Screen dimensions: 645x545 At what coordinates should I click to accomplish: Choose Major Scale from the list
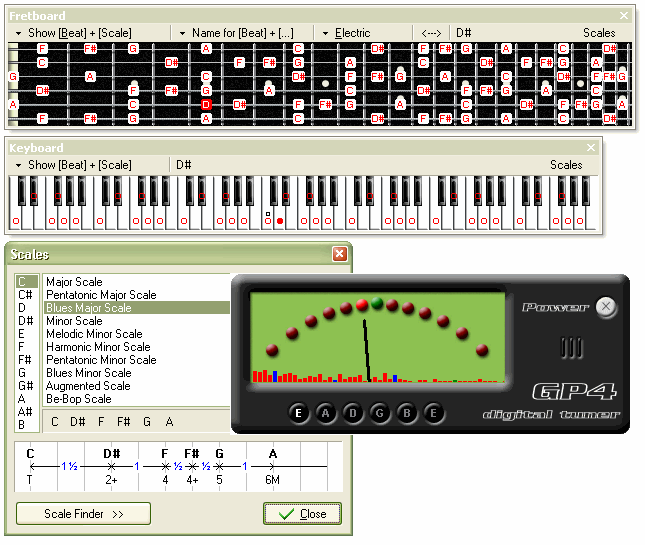(137, 282)
